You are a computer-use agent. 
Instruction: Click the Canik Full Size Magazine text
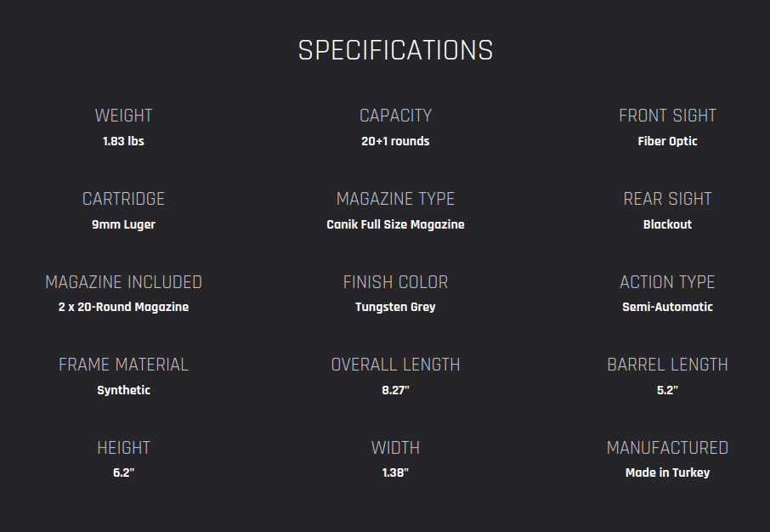pos(395,224)
